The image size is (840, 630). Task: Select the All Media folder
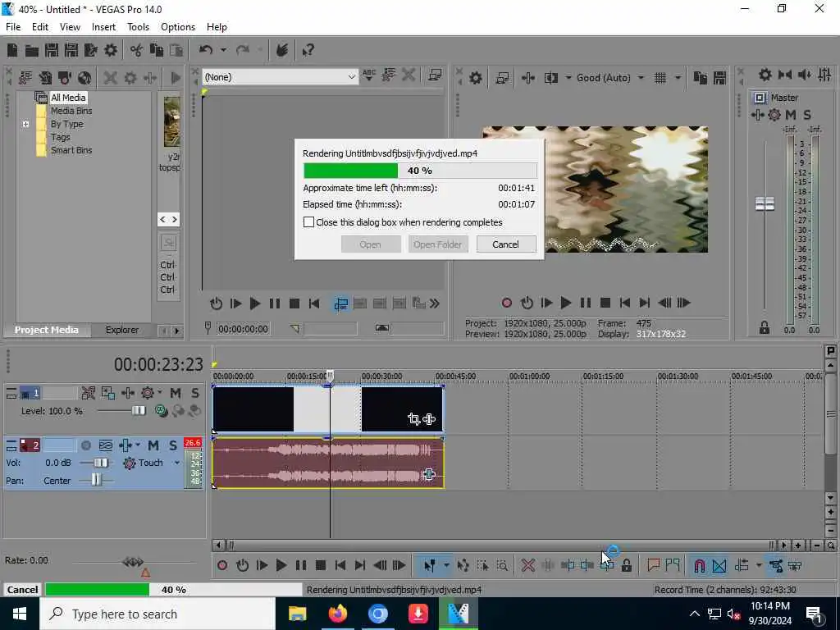[68, 98]
